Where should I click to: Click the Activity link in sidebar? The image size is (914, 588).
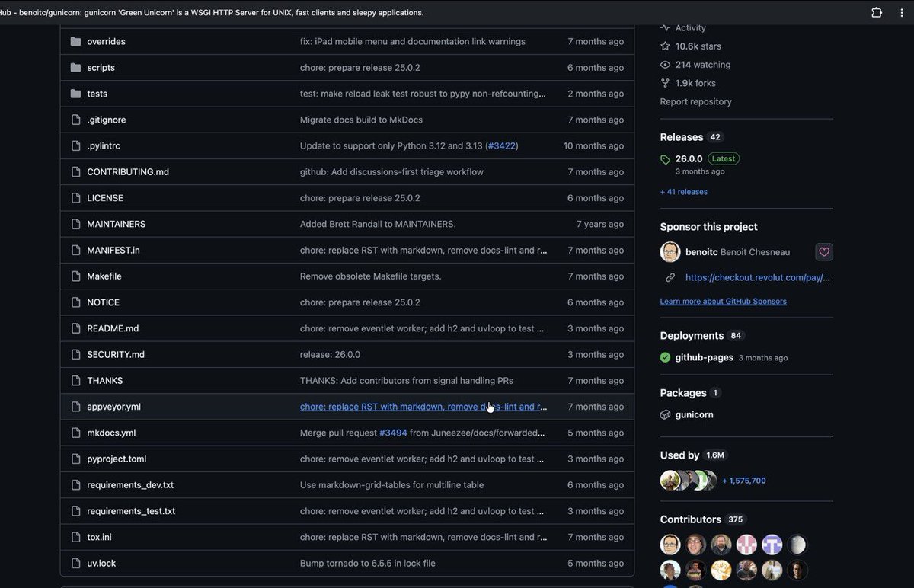click(x=683, y=27)
